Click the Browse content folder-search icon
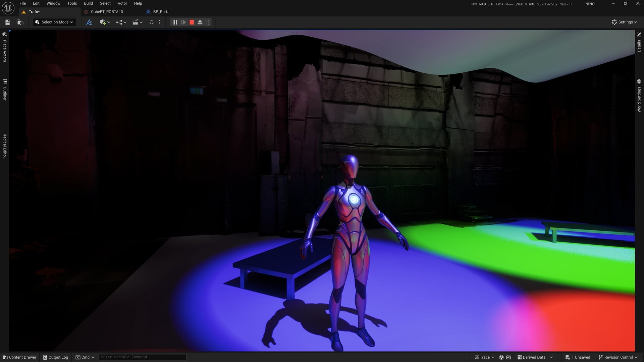 pyautogui.click(x=20, y=22)
